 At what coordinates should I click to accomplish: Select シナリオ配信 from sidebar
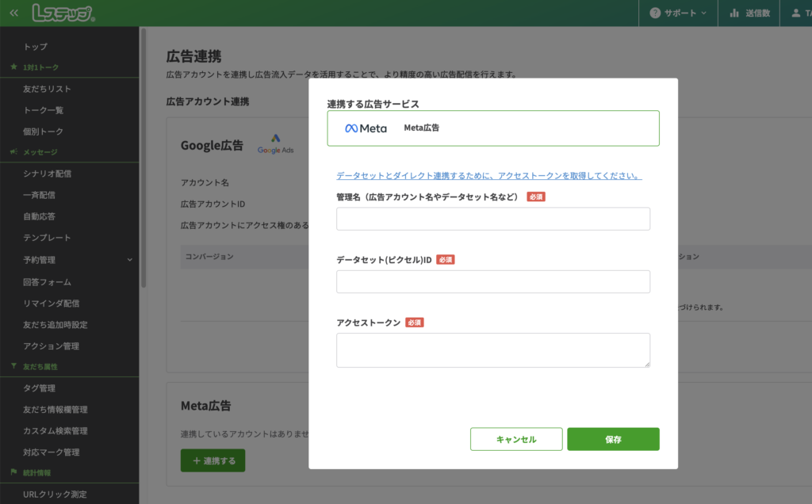coord(47,174)
